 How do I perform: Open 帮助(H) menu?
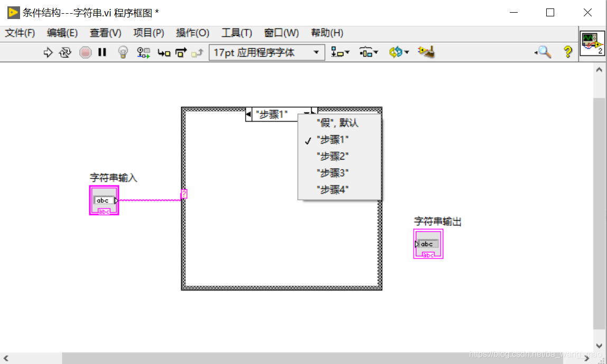coord(327,33)
